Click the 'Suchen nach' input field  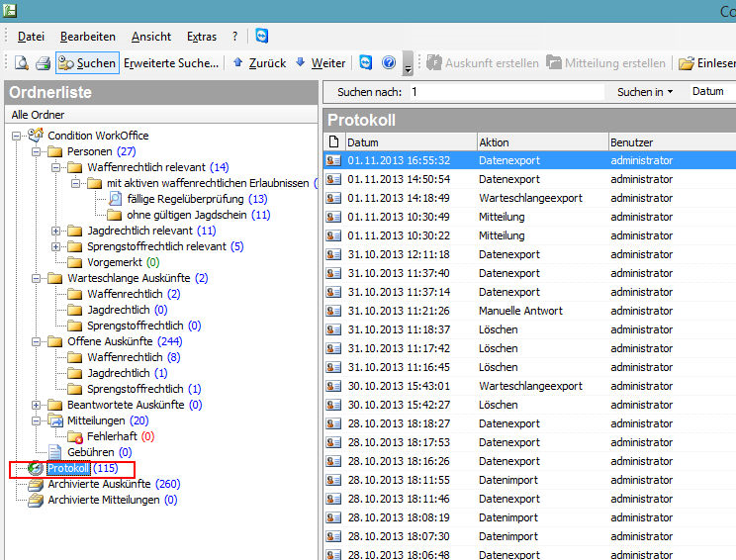click(505, 92)
